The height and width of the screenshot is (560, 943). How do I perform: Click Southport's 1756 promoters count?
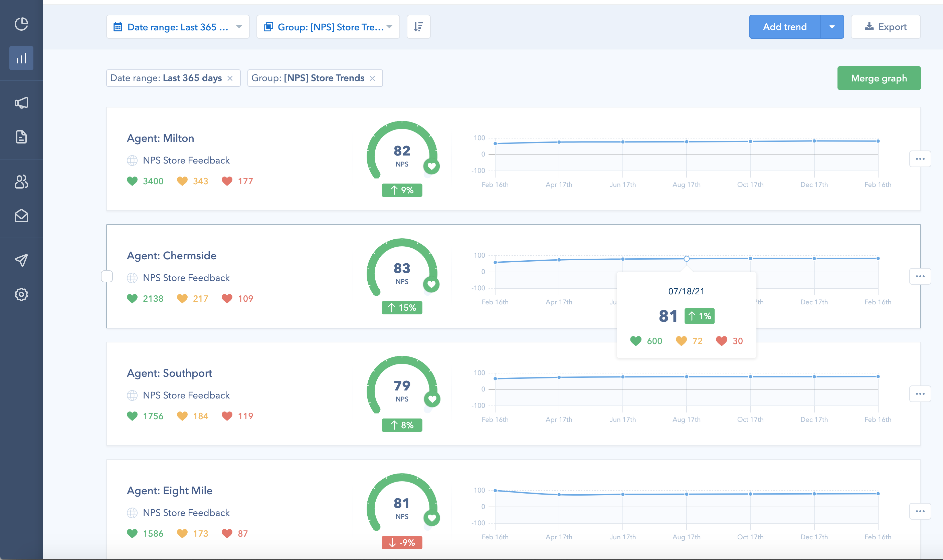[x=153, y=416]
